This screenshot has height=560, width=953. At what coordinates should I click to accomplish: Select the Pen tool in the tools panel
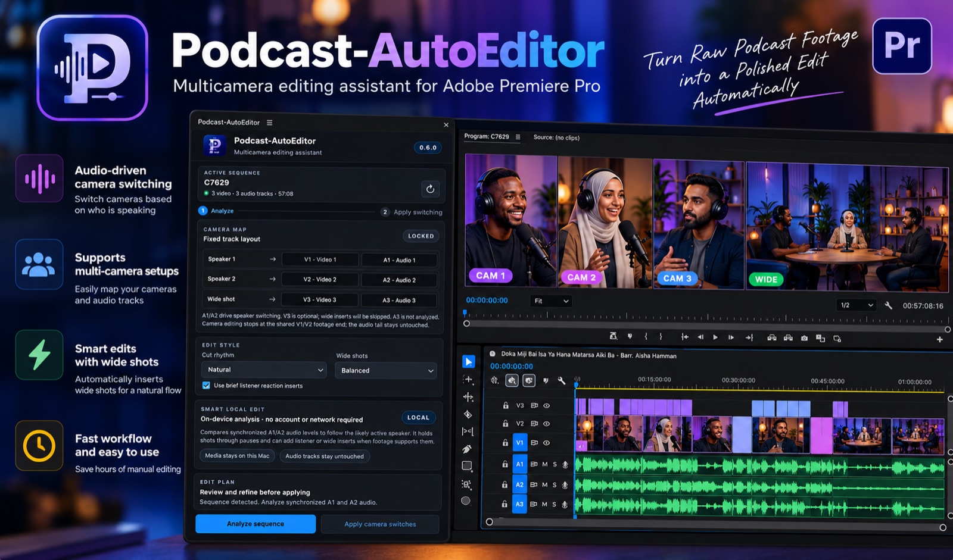467,449
